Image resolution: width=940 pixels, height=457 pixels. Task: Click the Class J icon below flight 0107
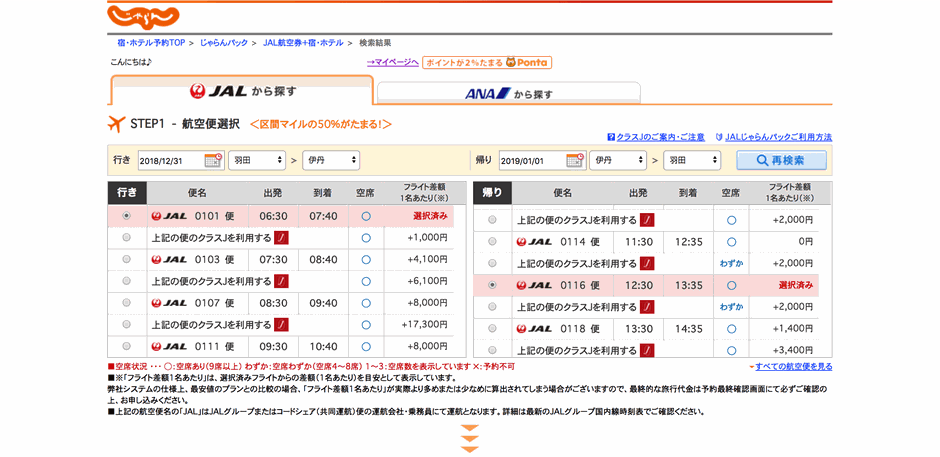coord(282,324)
